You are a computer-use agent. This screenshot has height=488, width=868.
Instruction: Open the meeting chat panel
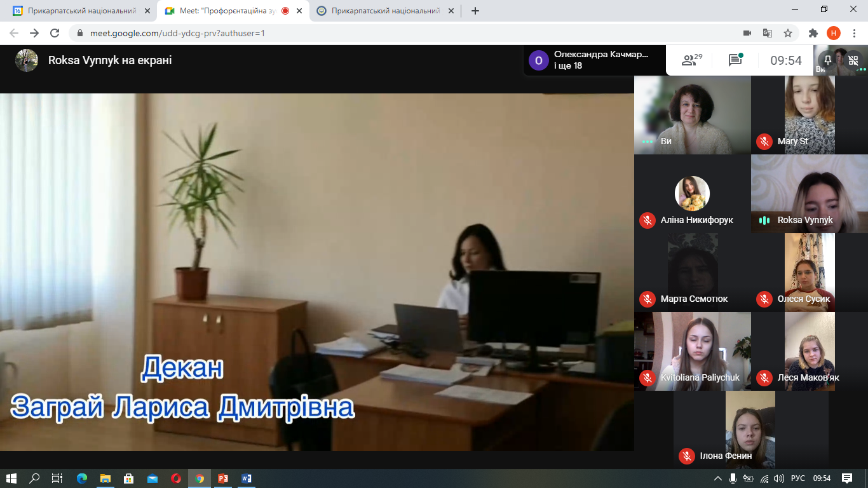click(x=735, y=60)
